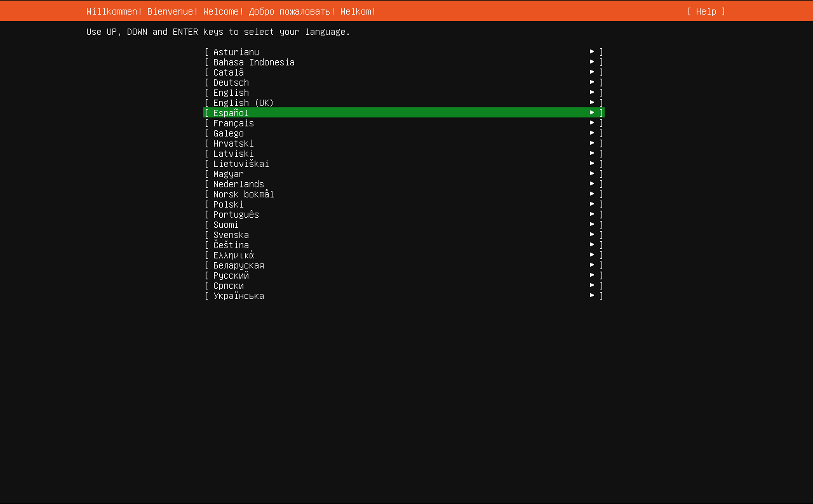Choose English (UK) entry

404,103
